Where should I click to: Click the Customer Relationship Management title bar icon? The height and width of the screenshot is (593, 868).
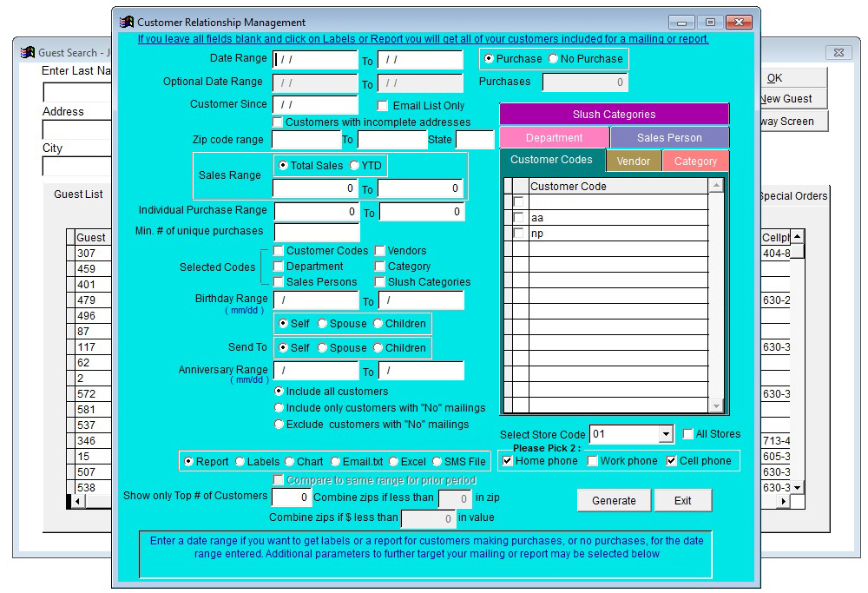(x=127, y=23)
